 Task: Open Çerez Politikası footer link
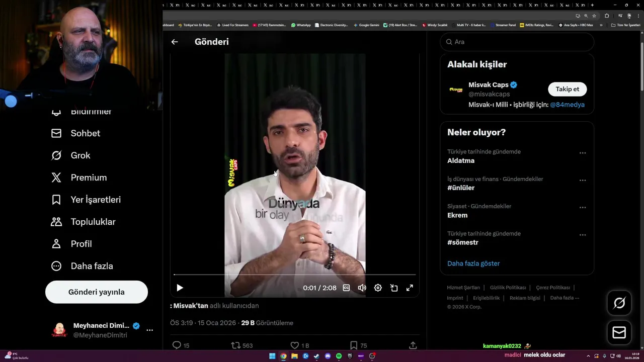[x=553, y=288]
